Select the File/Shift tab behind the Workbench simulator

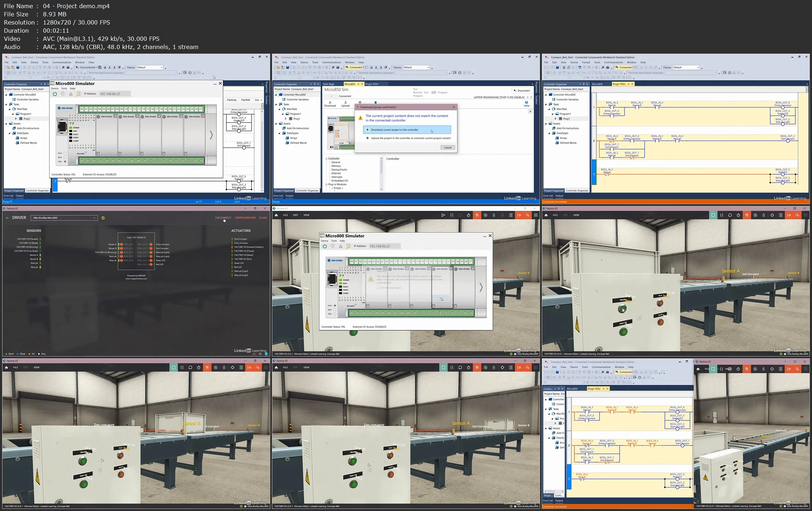tap(246, 100)
